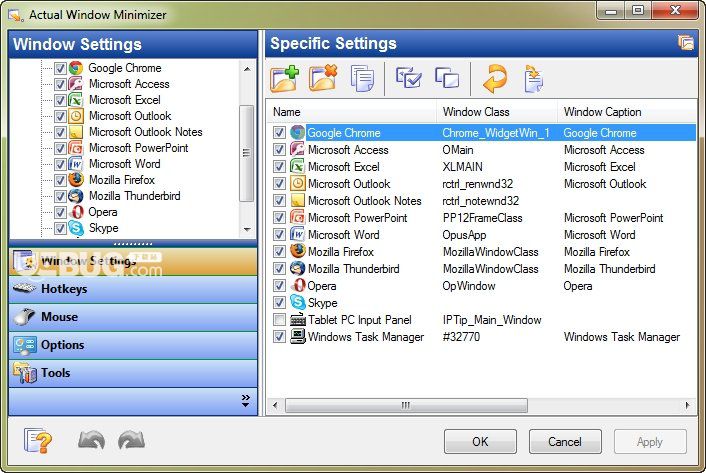706x473 pixels.
Task: Click the Cancel button
Action: point(565,441)
